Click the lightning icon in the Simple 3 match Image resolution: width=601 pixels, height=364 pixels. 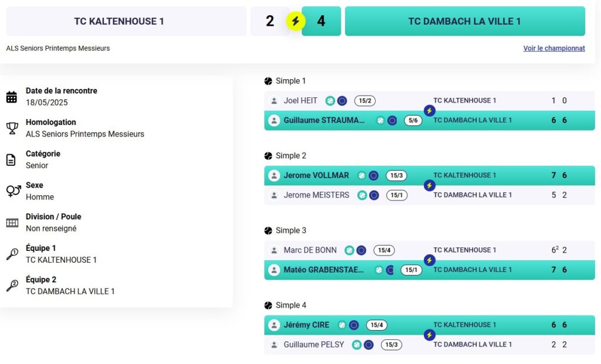pos(429,260)
